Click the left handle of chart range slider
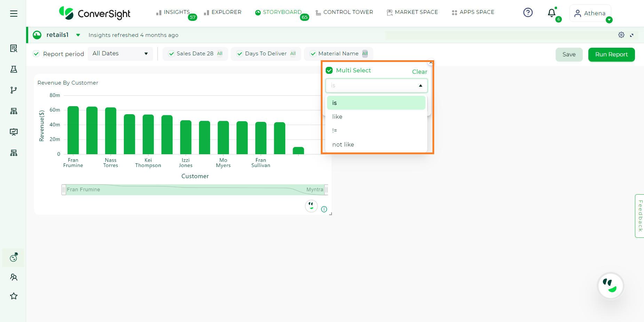 point(64,190)
